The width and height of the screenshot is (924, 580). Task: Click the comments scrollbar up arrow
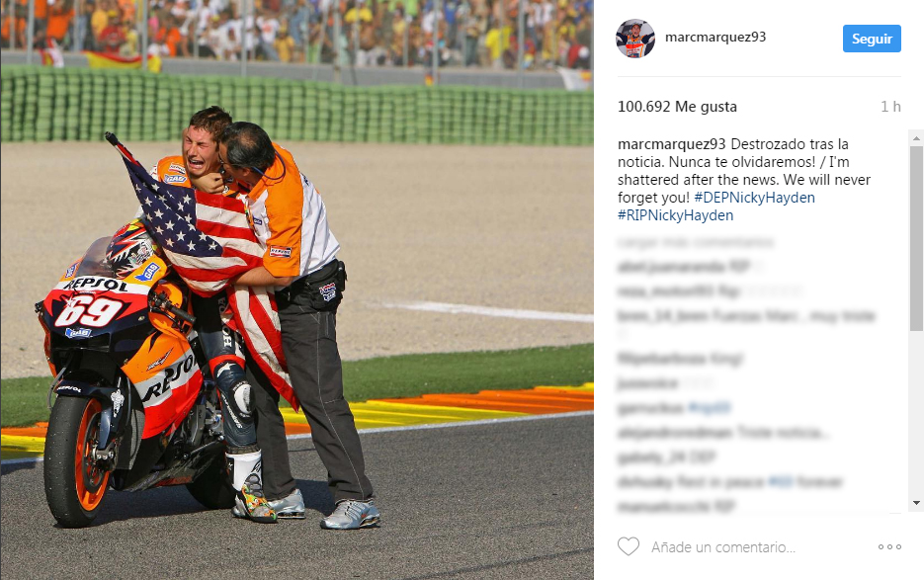916,138
